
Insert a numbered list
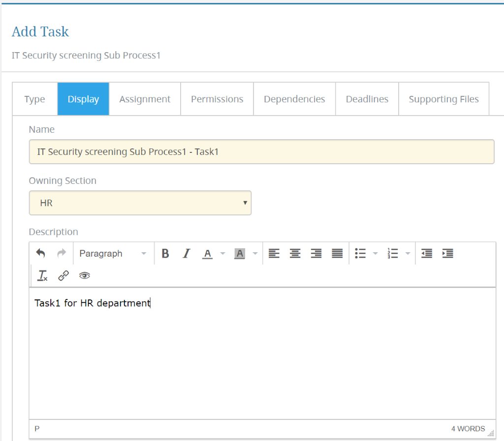[x=393, y=253]
